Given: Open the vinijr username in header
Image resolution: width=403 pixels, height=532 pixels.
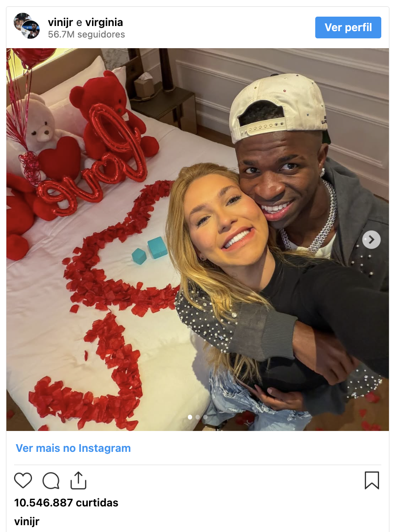Looking at the screenshot, I should [61, 22].
